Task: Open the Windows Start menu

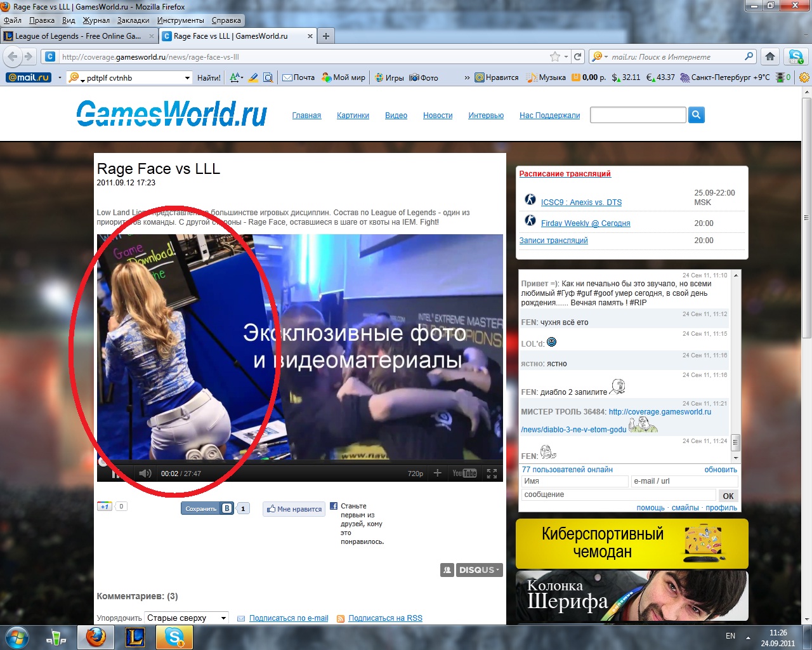Action: (16, 636)
